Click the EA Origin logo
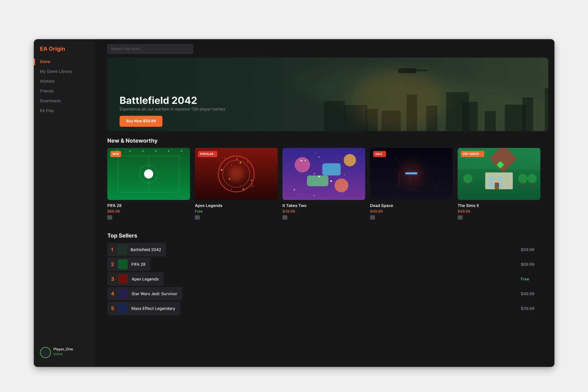The width and height of the screenshot is (588, 392). [x=52, y=49]
